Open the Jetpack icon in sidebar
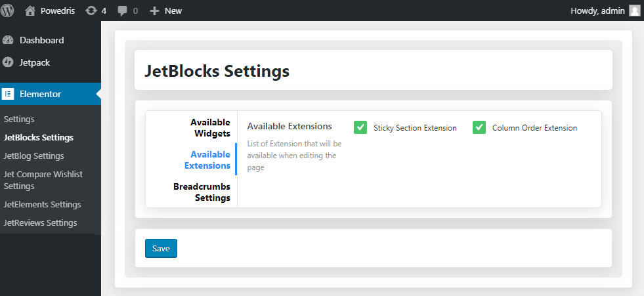The height and width of the screenshot is (296, 644). click(8, 62)
